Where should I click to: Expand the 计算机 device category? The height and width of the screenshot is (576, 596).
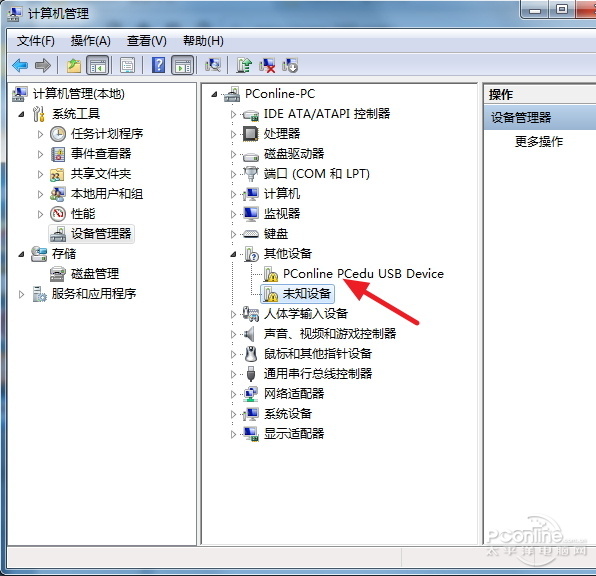click(x=233, y=194)
